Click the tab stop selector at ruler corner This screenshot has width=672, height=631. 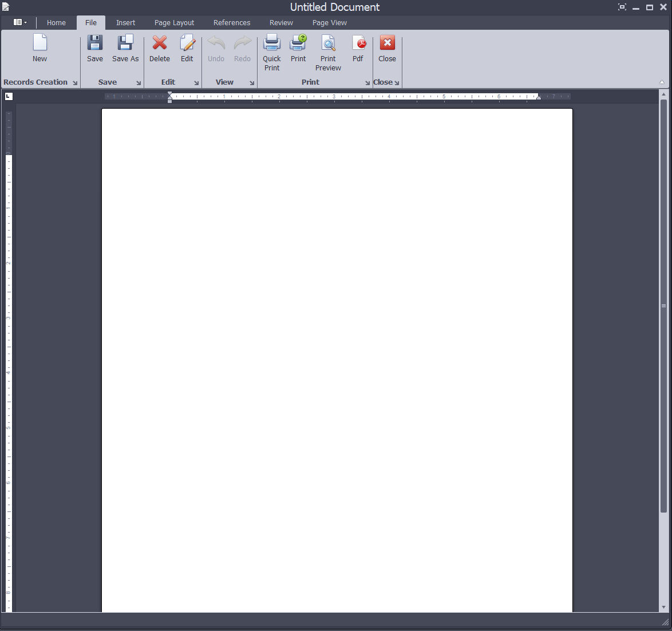pyautogui.click(x=8, y=96)
